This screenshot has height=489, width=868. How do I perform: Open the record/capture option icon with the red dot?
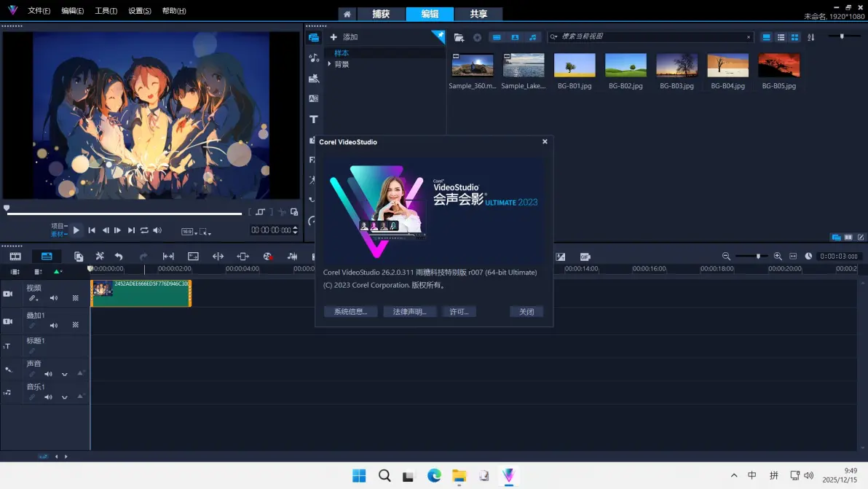click(268, 257)
